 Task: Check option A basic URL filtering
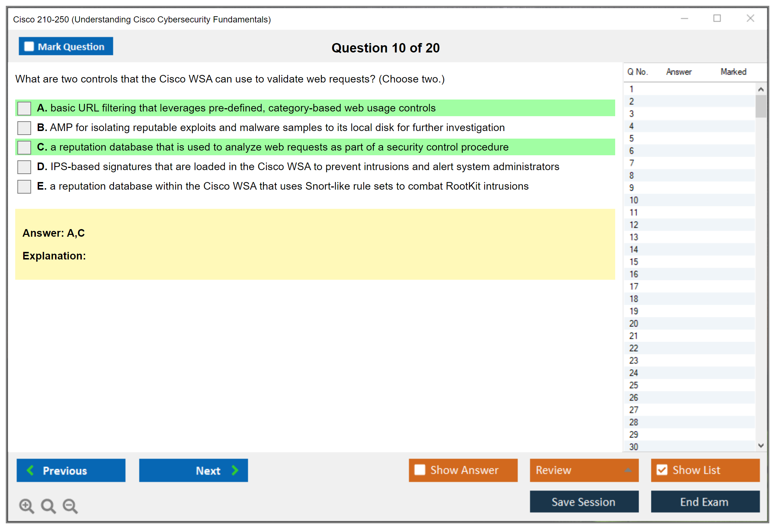(x=24, y=108)
